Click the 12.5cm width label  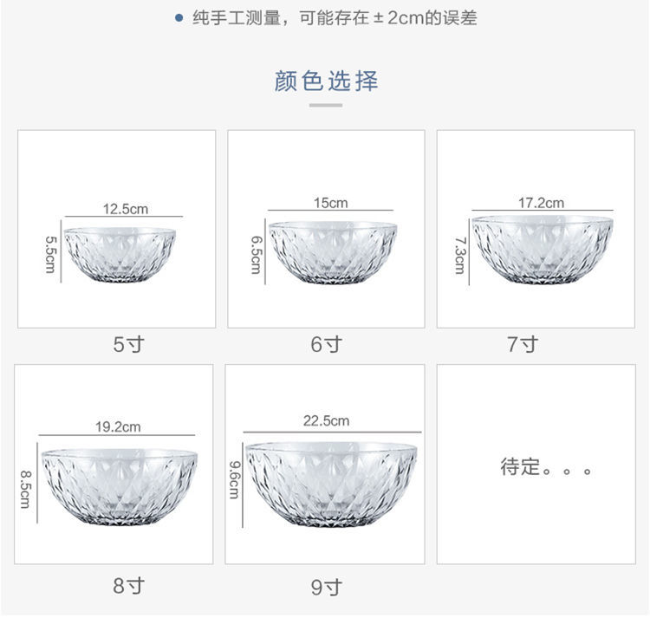point(126,208)
